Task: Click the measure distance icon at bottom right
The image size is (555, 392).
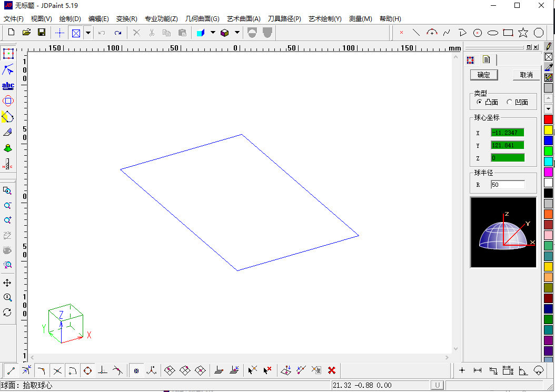Action: coord(478,370)
